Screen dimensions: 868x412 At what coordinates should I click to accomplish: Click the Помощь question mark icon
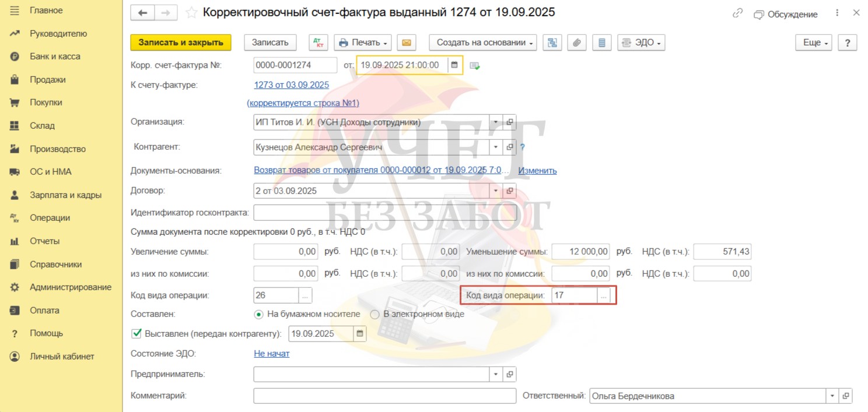[15, 333]
